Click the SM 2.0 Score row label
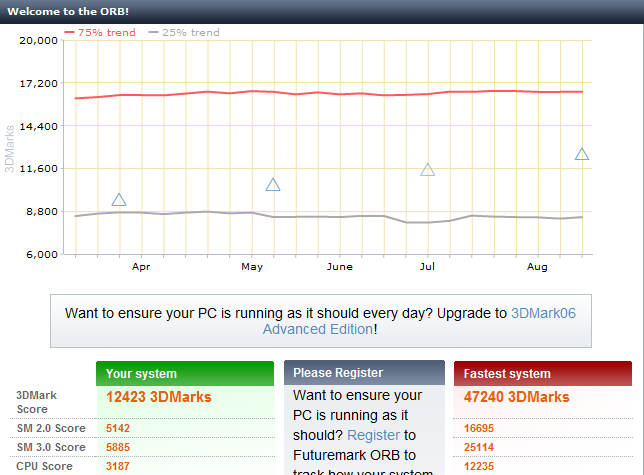 [x=51, y=428]
